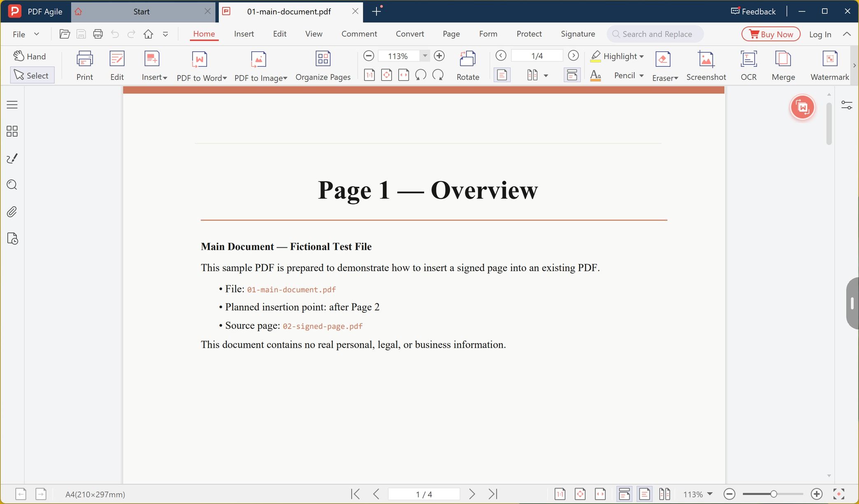859x504 pixels.
Task: Open the thumbnails panel in sidebar
Action: coord(12,131)
